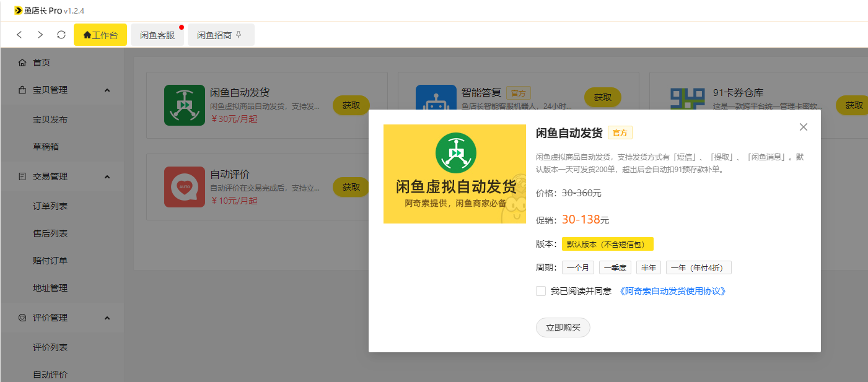Collapse the 交易管理 section chevron

pos(107,177)
